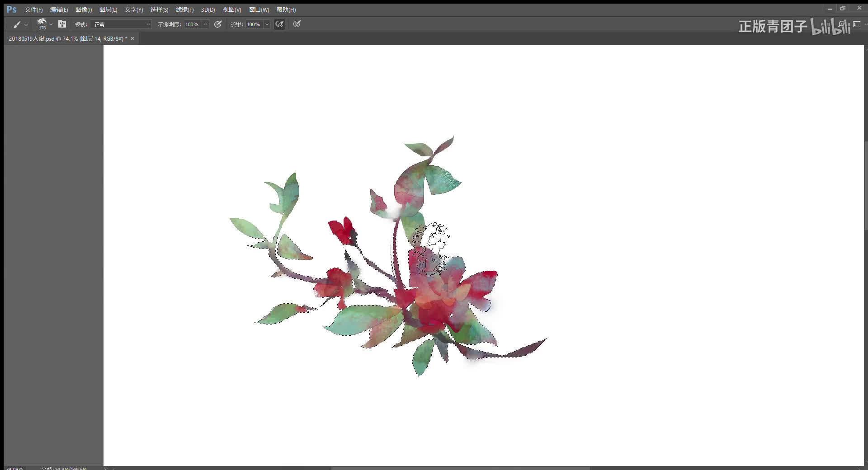Screen dimensions: 868x470
Task: Open the 流量 flow slider dropdown arrow
Action: (267, 24)
